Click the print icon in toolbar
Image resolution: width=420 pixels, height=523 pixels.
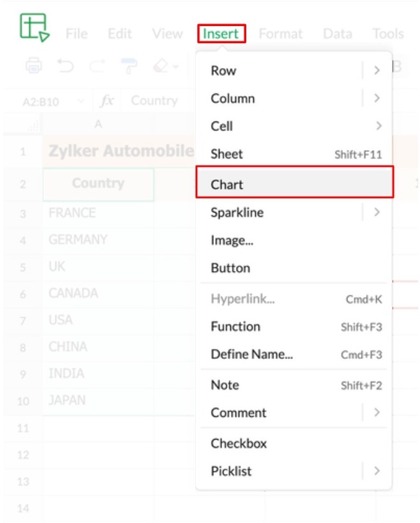pyautogui.click(x=34, y=66)
